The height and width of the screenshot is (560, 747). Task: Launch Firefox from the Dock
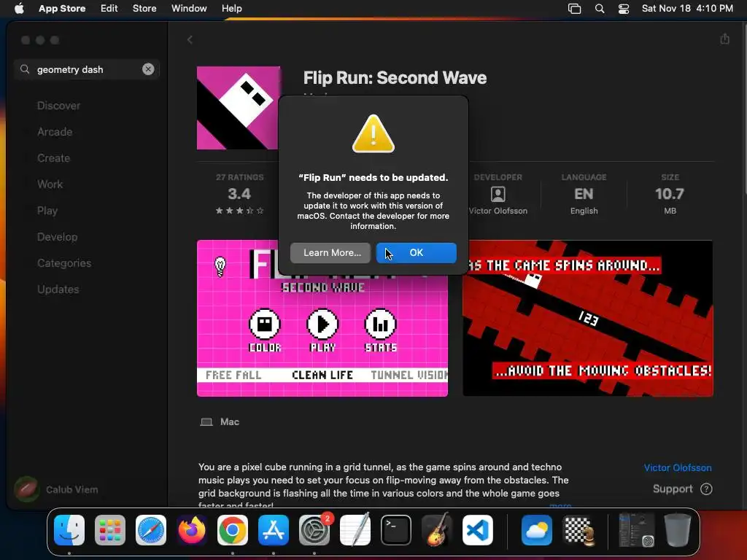(192, 530)
